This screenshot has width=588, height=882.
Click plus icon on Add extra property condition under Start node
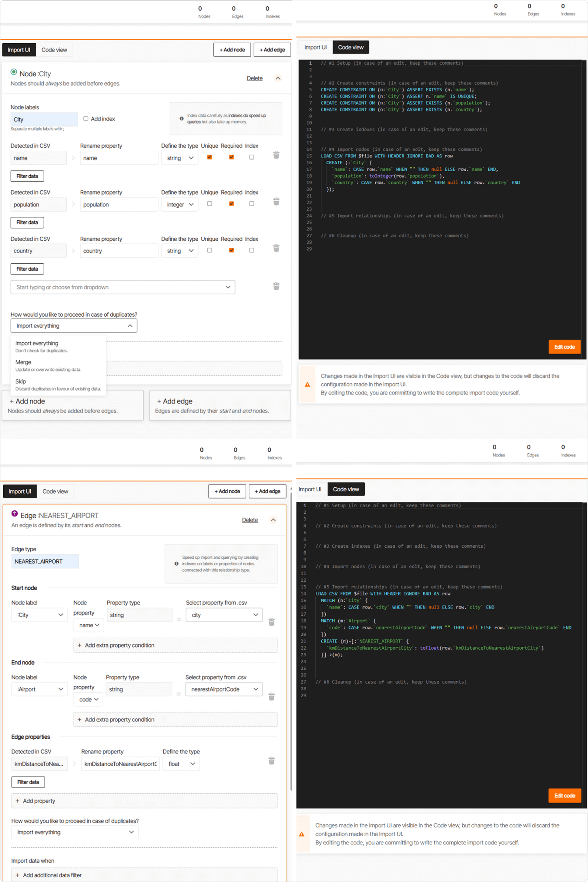(x=79, y=645)
